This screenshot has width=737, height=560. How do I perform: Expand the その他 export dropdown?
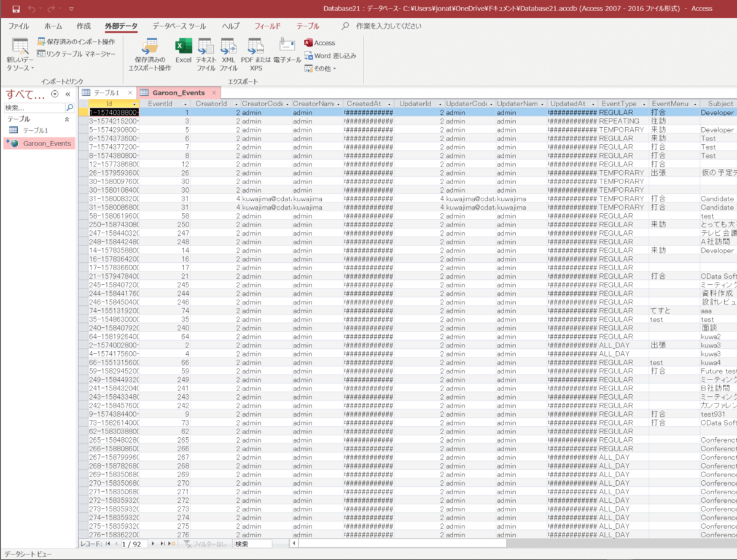click(321, 69)
